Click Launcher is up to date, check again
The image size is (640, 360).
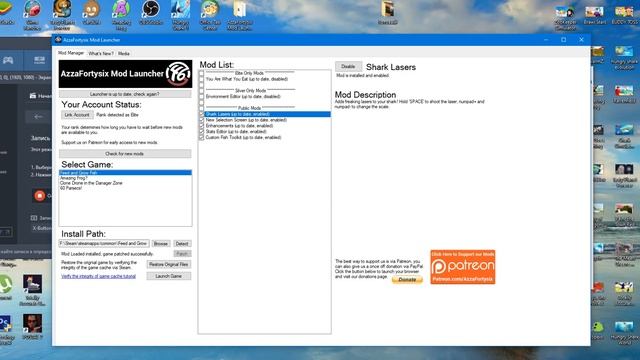(125, 94)
